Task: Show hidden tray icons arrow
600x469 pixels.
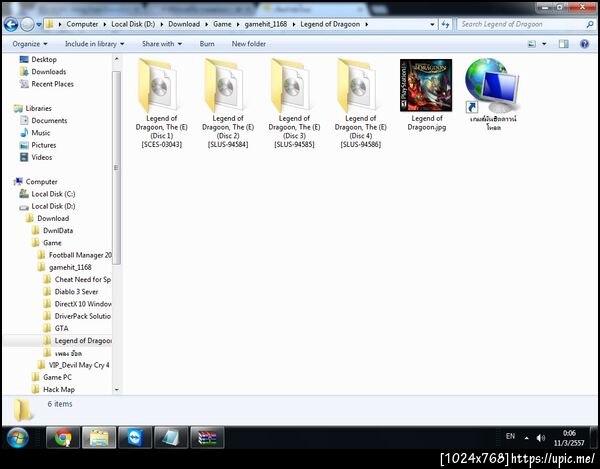Action: (x=527, y=438)
